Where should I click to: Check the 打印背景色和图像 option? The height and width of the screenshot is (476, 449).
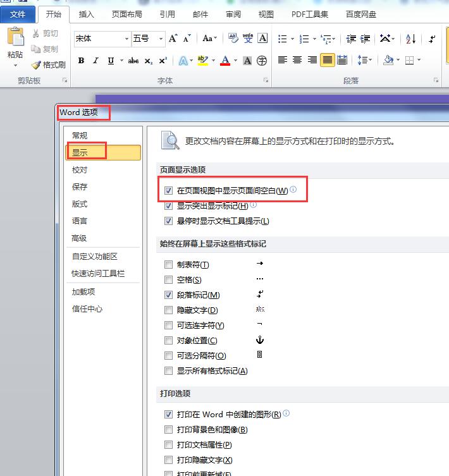(x=168, y=429)
